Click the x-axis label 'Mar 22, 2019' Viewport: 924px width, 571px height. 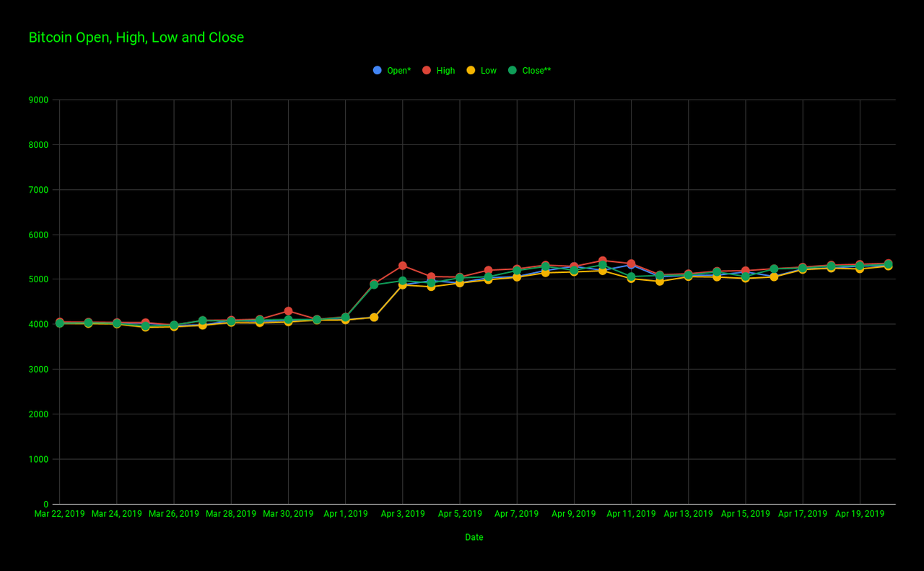click(x=59, y=514)
